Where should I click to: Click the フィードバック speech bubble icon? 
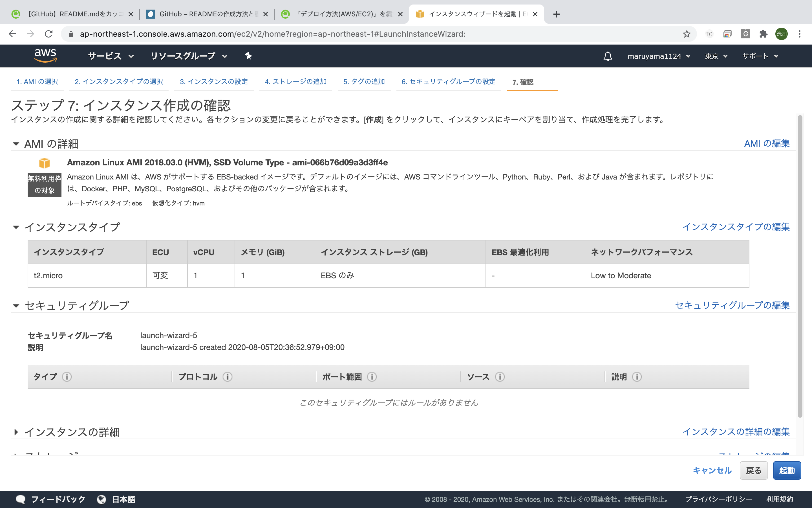(21, 499)
